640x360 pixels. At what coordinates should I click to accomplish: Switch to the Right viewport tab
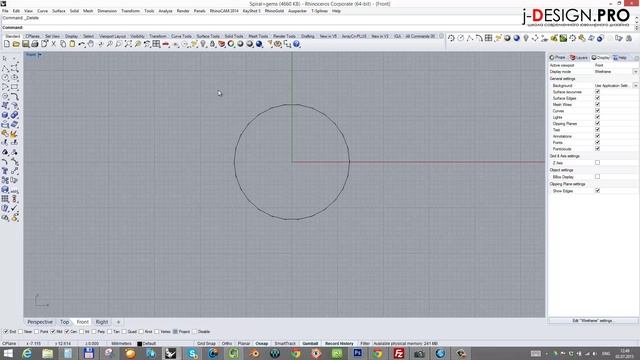point(102,322)
